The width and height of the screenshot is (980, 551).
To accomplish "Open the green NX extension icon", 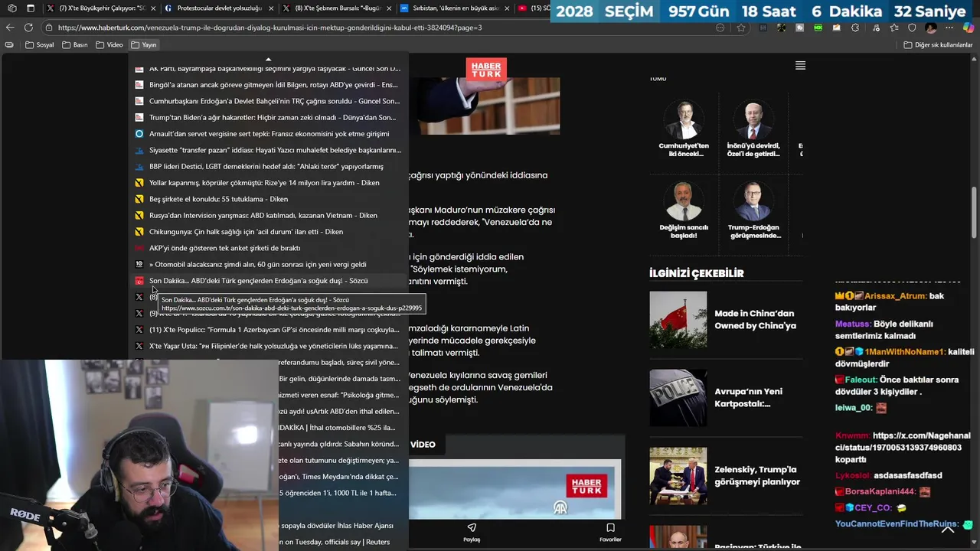I will pos(818,28).
